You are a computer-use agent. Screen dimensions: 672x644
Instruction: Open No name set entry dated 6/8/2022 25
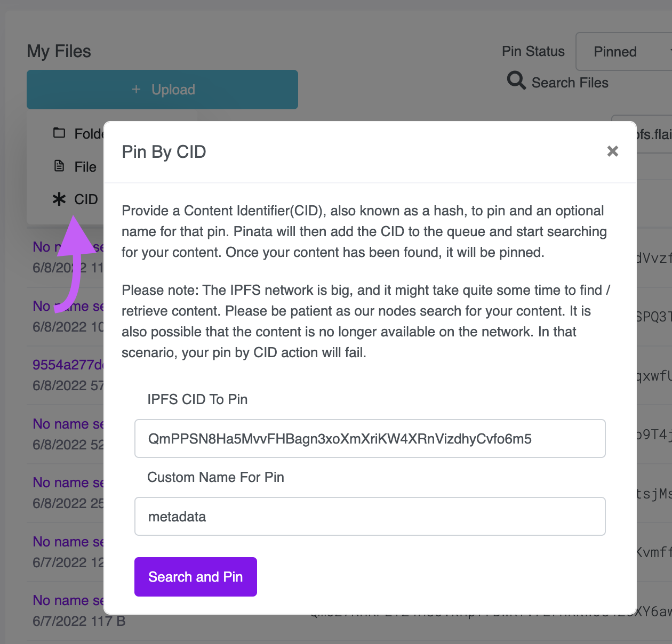[68, 483]
